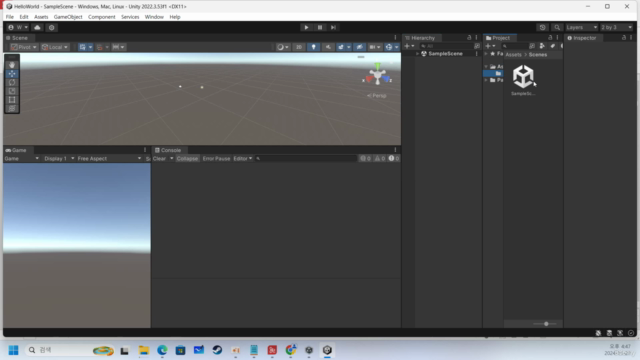Select the Scale tool

(12, 91)
